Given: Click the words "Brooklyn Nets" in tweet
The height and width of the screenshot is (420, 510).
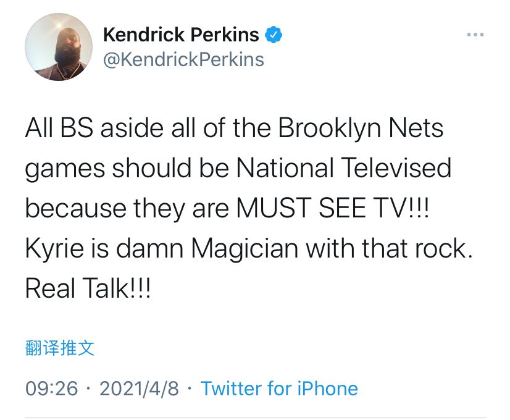Looking at the screenshot, I should [361, 128].
